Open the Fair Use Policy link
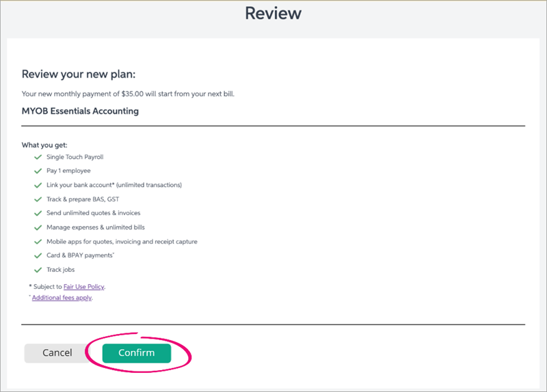 (84, 287)
